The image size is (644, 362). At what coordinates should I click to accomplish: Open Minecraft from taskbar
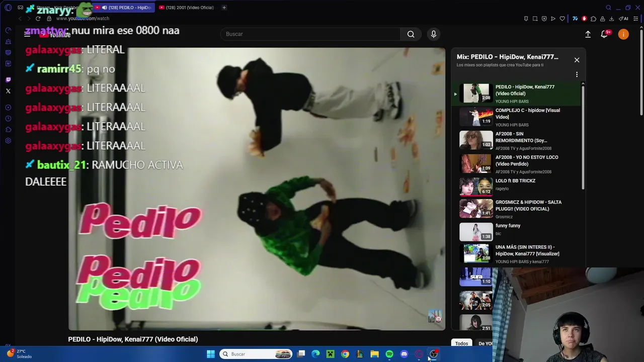(x=330, y=354)
